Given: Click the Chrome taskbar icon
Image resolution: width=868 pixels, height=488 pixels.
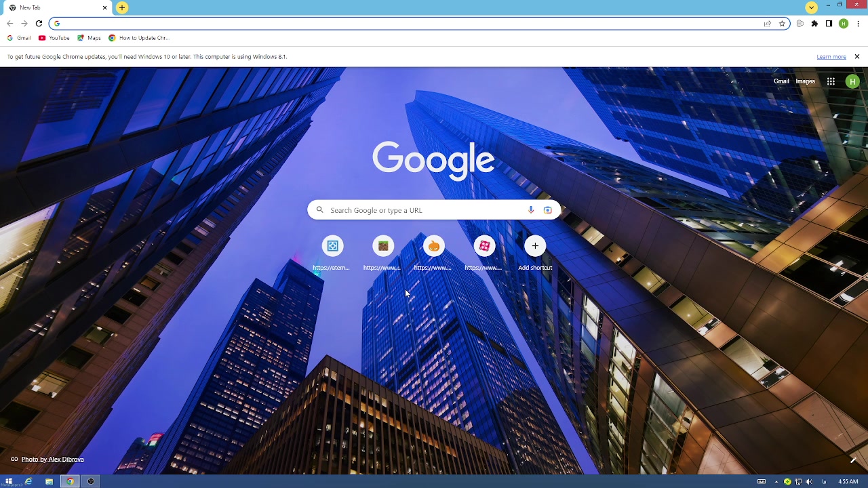Looking at the screenshot, I should 70,481.
